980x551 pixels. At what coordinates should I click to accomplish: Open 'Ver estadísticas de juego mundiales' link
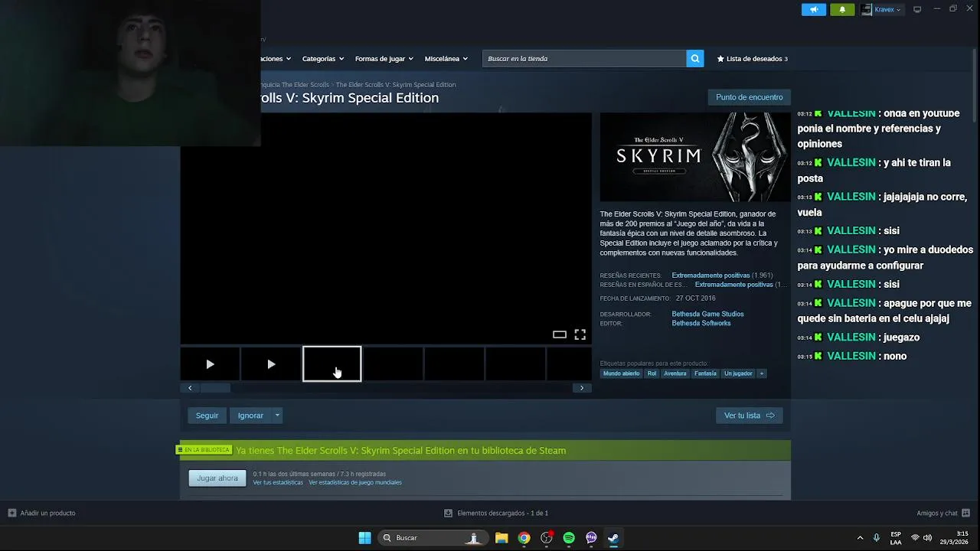[355, 483]
